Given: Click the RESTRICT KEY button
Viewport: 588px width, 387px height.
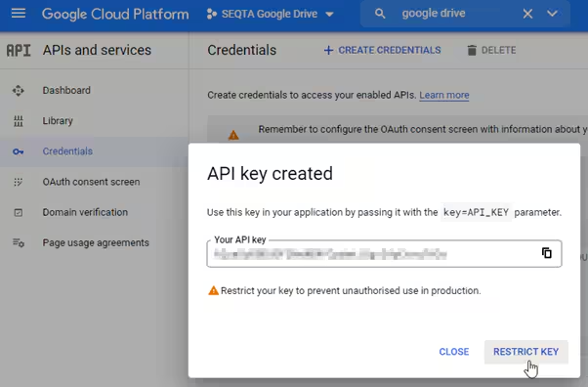Looking at the screenshot, I should point(525,352).
